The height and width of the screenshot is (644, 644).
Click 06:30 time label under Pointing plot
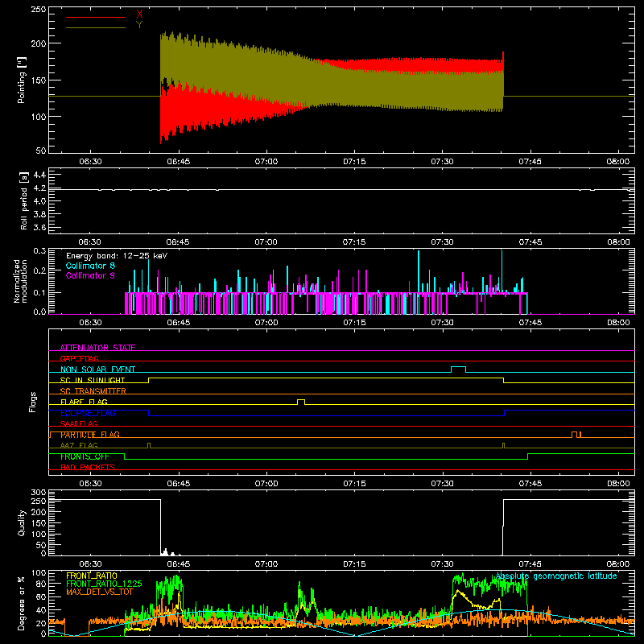(90, 162)
